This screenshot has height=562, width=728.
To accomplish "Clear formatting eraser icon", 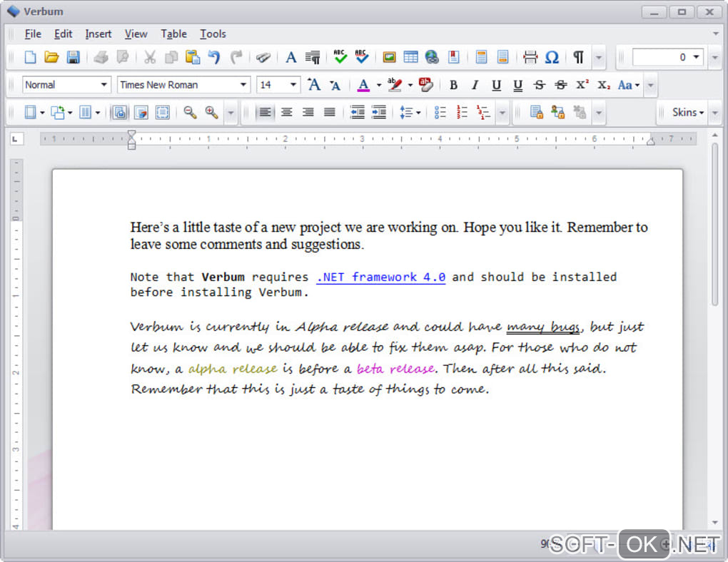I will [x=425, y=85].
